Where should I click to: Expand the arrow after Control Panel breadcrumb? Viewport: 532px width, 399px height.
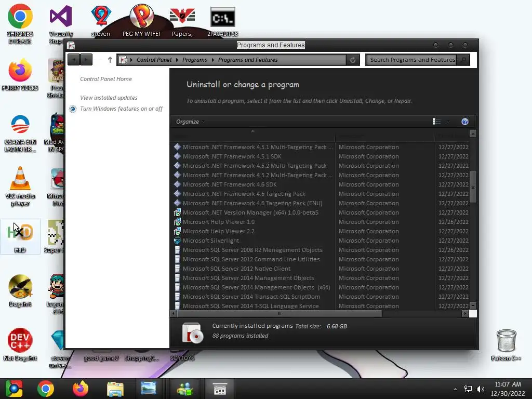pyautogui.click(x=177, y=60)
